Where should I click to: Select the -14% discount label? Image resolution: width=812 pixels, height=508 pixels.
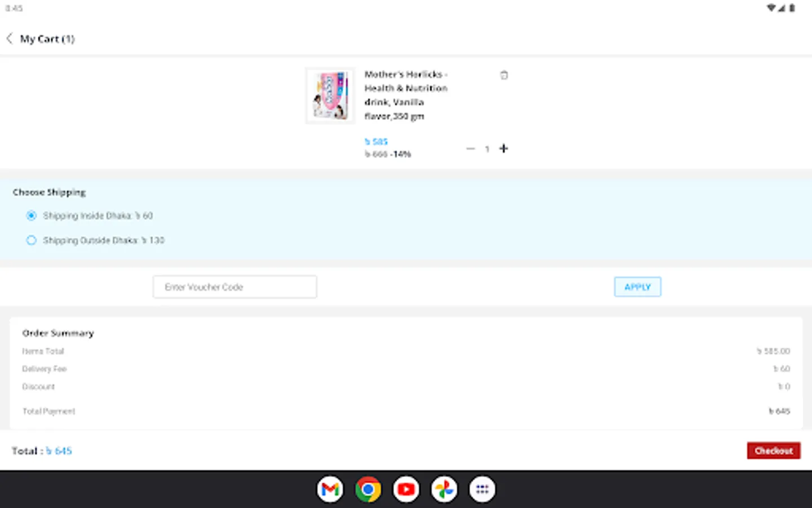pos(401,154)
